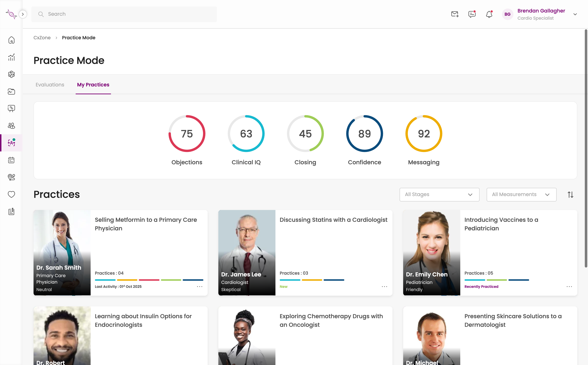Expand the sidebar with the arrow button
Viewport: 588px width, 365px height.
[x=23, y=14]
